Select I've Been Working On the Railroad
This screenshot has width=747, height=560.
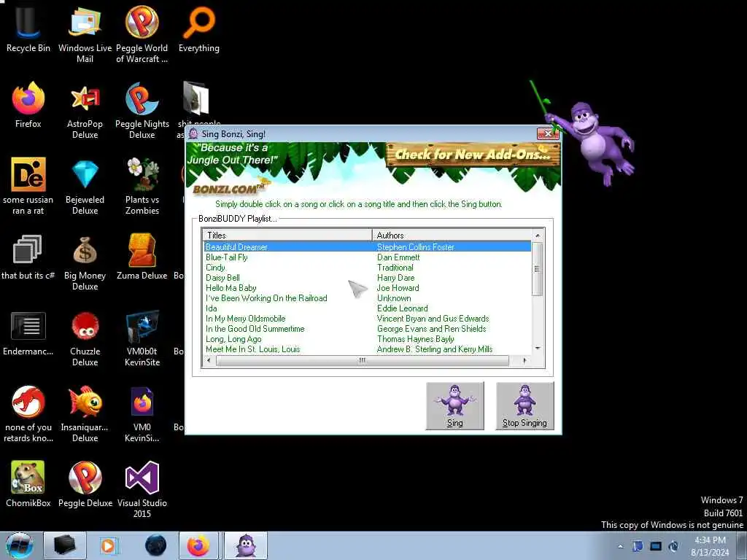[266, 298]
